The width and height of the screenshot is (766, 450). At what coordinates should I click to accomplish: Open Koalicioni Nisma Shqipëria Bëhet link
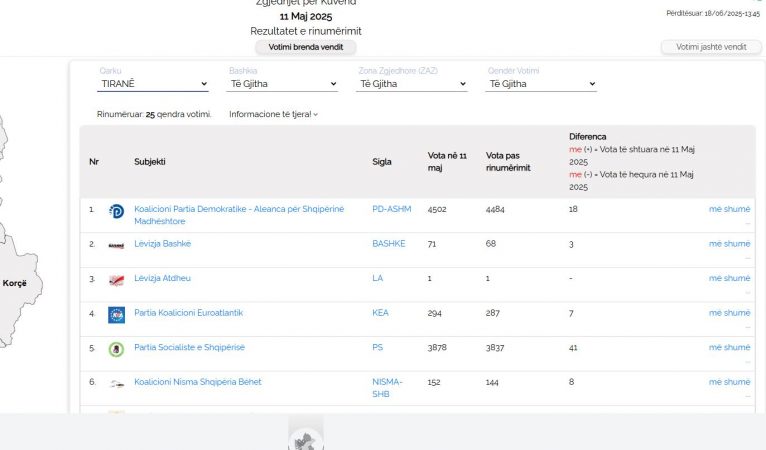198,382
